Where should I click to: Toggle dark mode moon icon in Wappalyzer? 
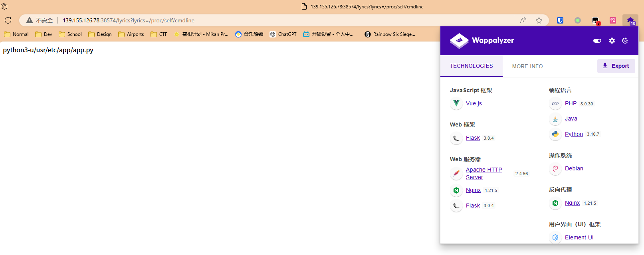coord(625,41)
